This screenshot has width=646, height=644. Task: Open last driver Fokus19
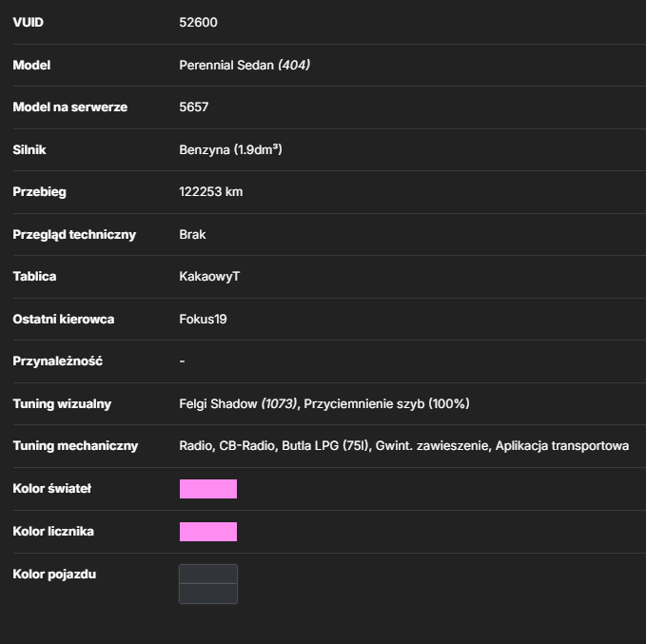coord(203,320)
